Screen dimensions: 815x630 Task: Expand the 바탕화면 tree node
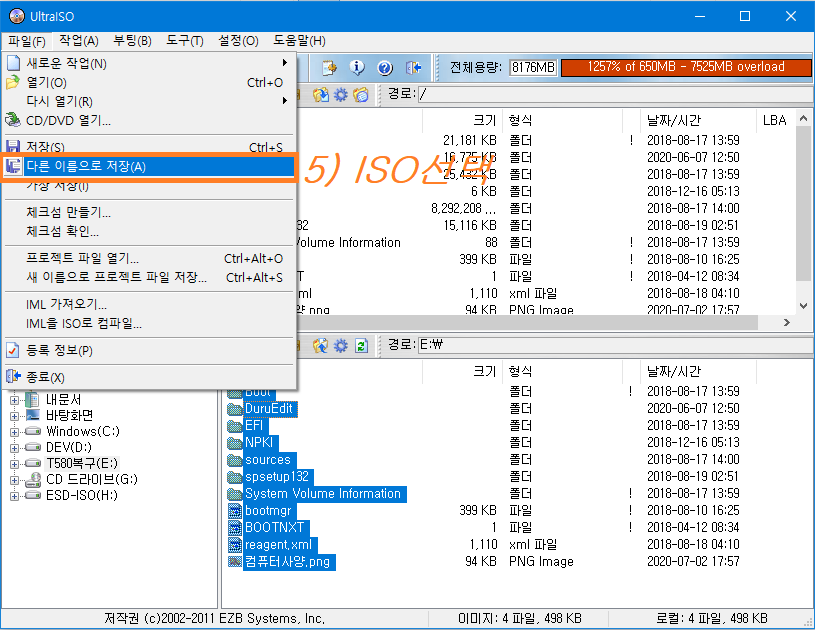[x=14, y=416]
